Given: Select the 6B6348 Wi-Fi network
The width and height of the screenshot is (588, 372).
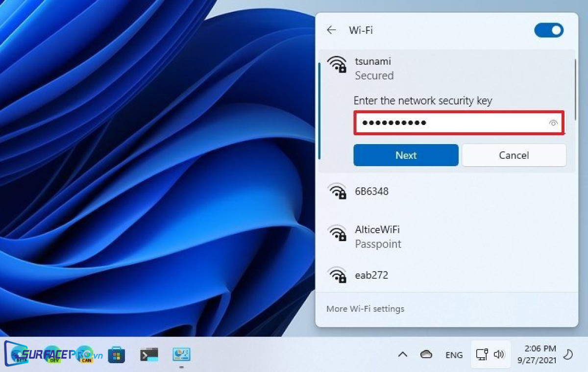Looking at the screenshot, I should click(x=446, y=192).
